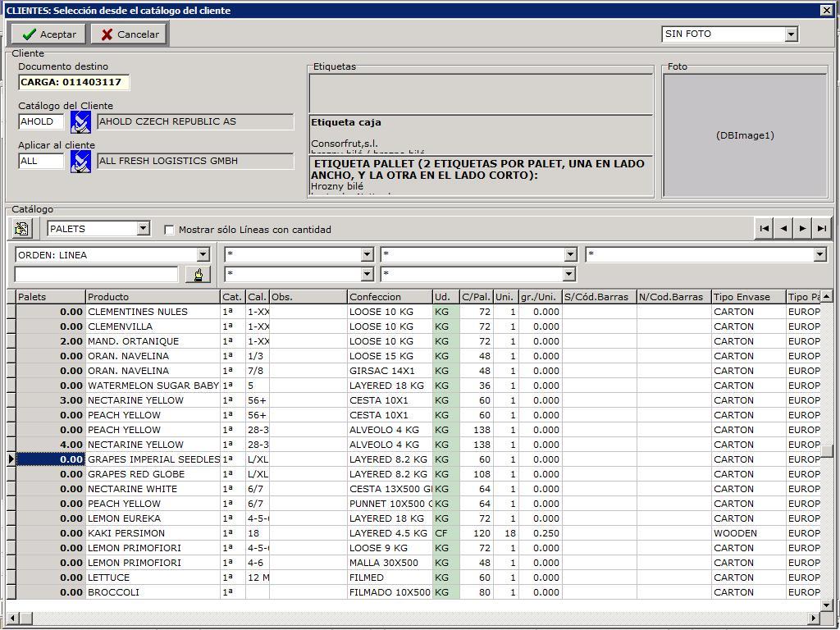Click the Palets cell for MAND. ORTANIQUE
This screenshot has height=630, width=840.
point(51,341)
